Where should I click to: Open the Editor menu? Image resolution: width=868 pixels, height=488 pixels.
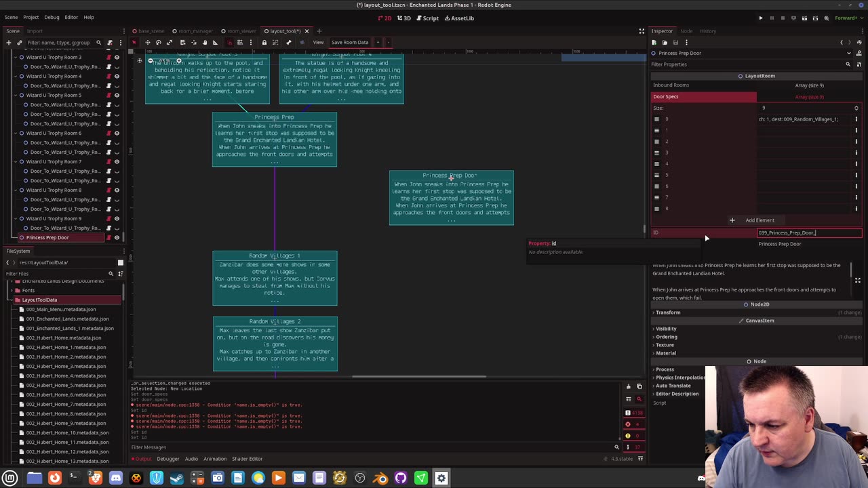(71, 17)
